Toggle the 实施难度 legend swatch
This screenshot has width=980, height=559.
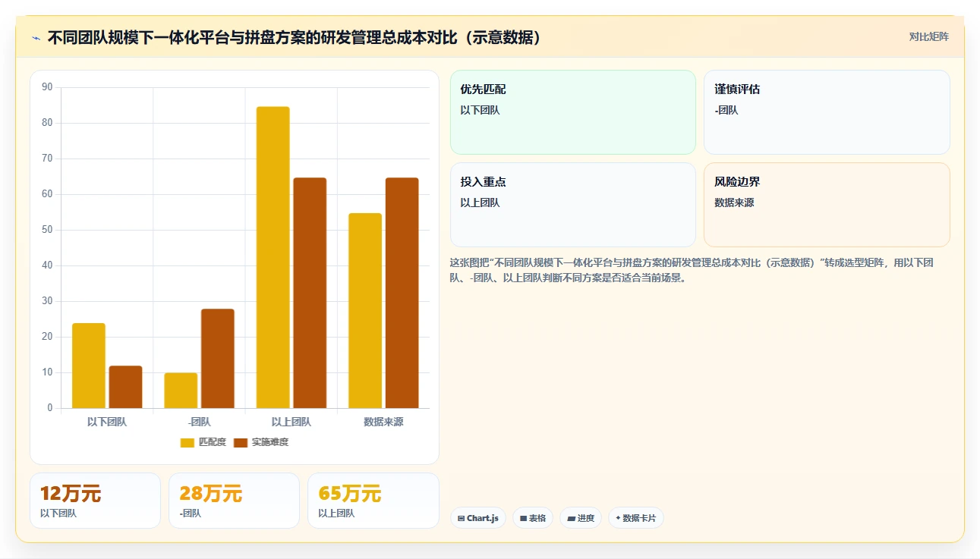(241, 443)
